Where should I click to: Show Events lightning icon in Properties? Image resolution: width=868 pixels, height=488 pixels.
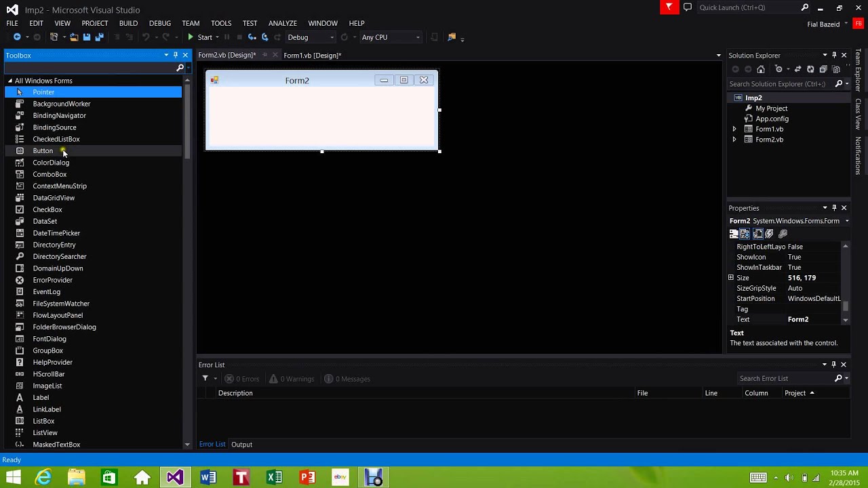[x=770, y=234]
